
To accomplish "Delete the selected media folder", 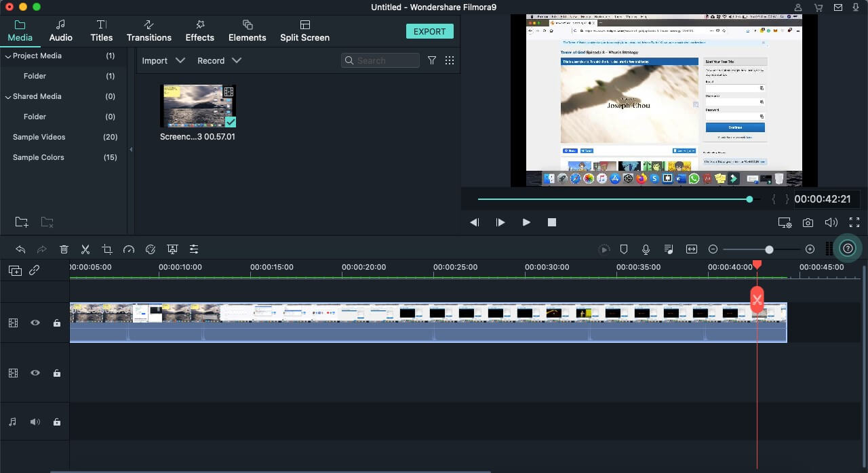I will pyautogui.click(x=47, y=222).
